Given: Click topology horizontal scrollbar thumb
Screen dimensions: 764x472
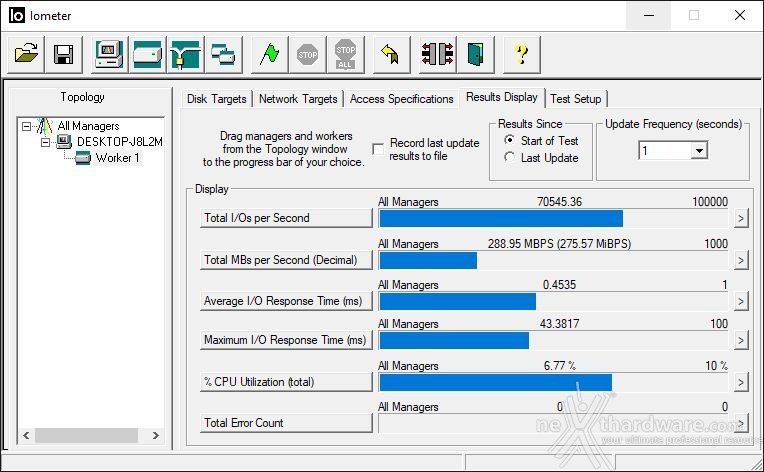Looking at the screenshot, I should pyautogui.click(x=86, y=435).
